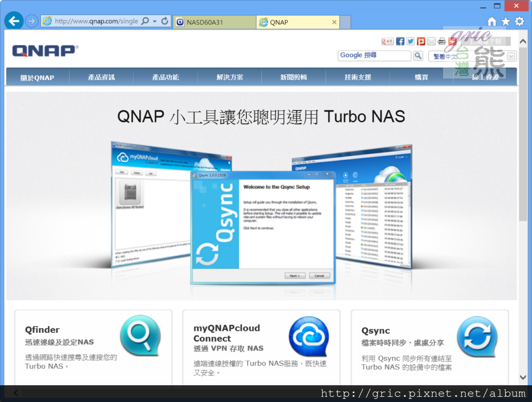Image resolution: width=532 pixels, height=402 pixels.
Task: Click the myQNAPcloud window screenshot in banner
Action: (x=151, y=204)
